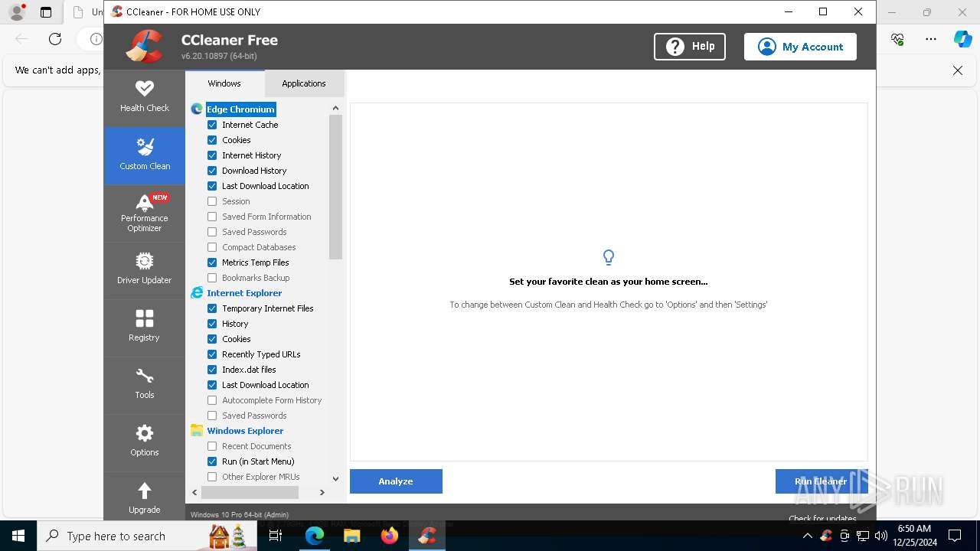This screenshot has height=551, width=980.
Task: Open the notification center icon
Action: (x=955, y=536)
